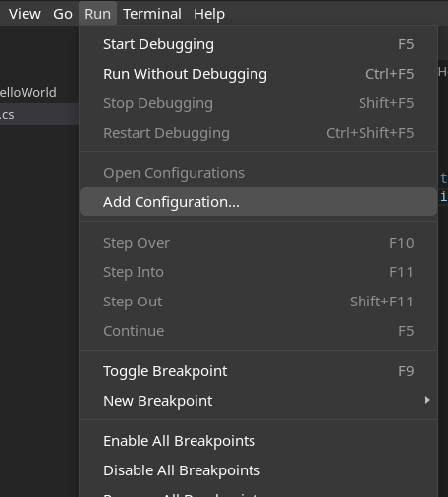Choose Disable All Breakpoints

point(258,470)
